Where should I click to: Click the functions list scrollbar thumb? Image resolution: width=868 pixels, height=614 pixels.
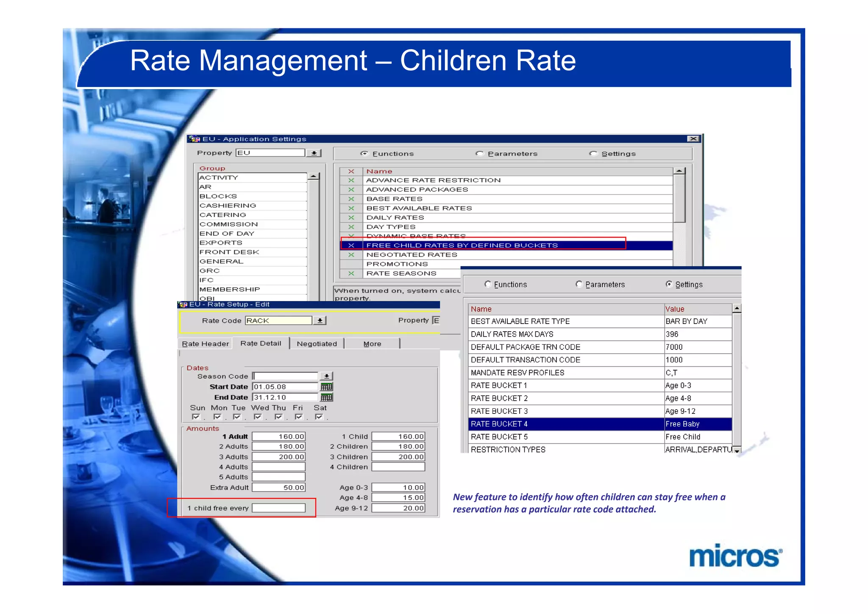pos(679,198)
